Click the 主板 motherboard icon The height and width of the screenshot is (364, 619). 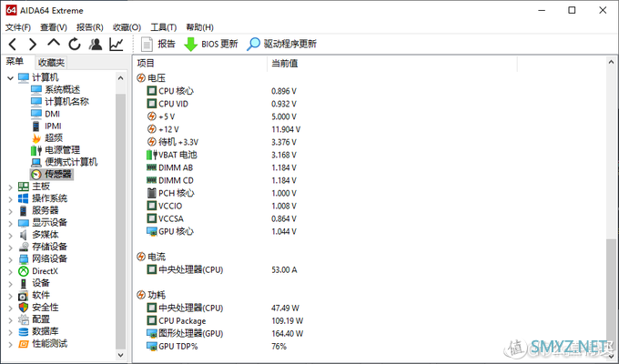[24, 187]
